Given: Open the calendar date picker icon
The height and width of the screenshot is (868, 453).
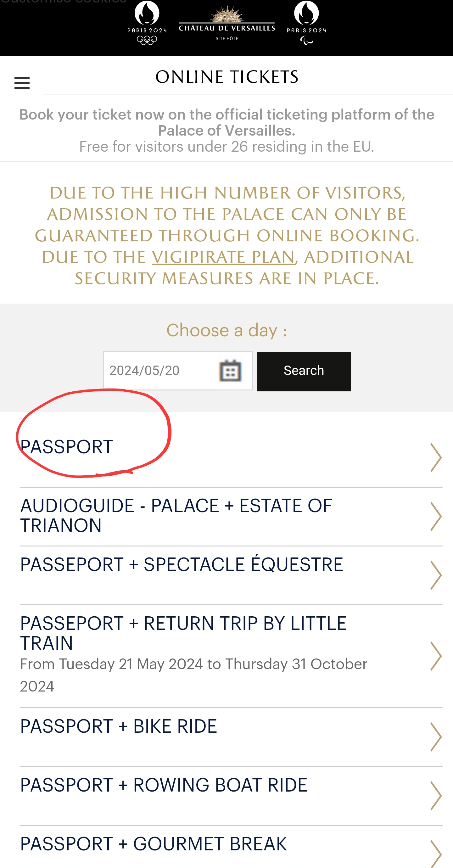Looking at the screenshot, I should coord(230,371).
